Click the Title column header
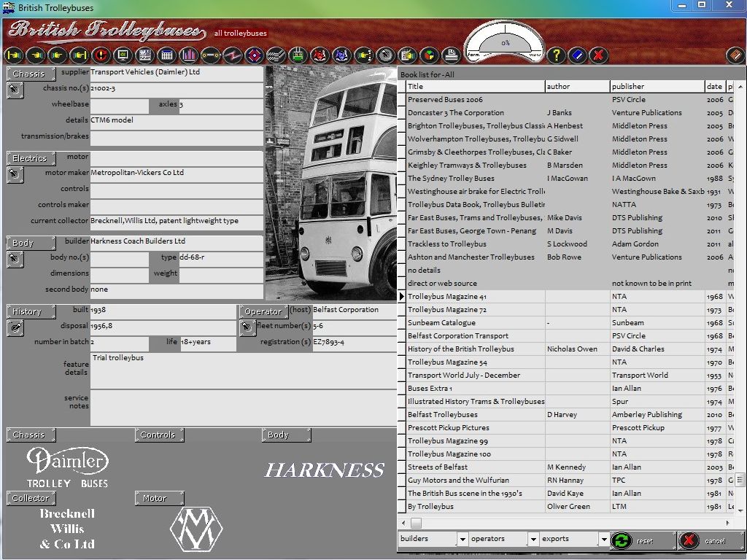This screenshot has height=560, width=747. (474, 86)
